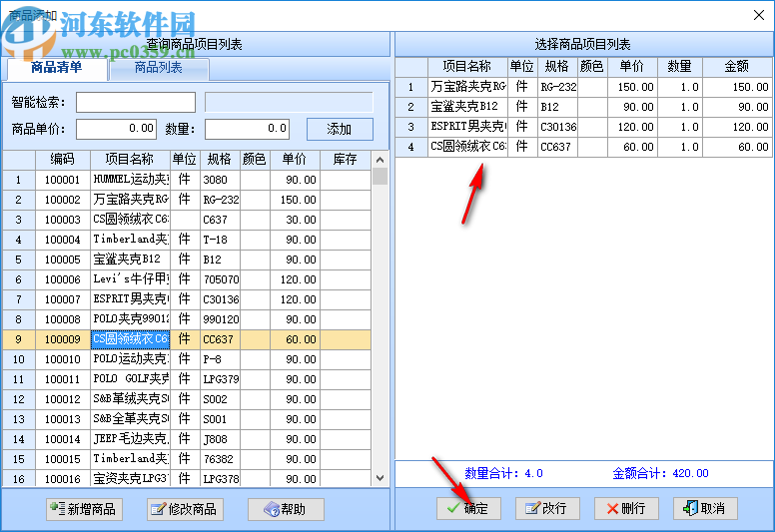The height and width of the screenshot is (532, 775).
Task: Select product 100003 CS圆领绒衣 C637
Action: 187,220
